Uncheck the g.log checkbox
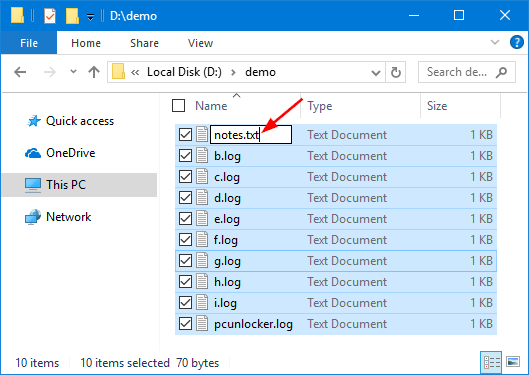529x375 pixels. 185,261
